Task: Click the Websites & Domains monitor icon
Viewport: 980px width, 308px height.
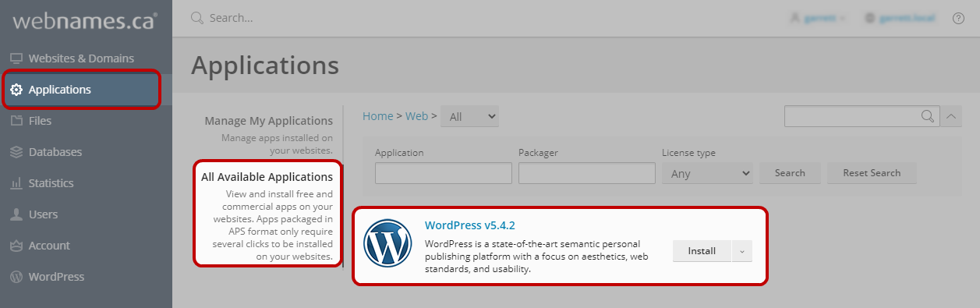Action: click(16, 58)
